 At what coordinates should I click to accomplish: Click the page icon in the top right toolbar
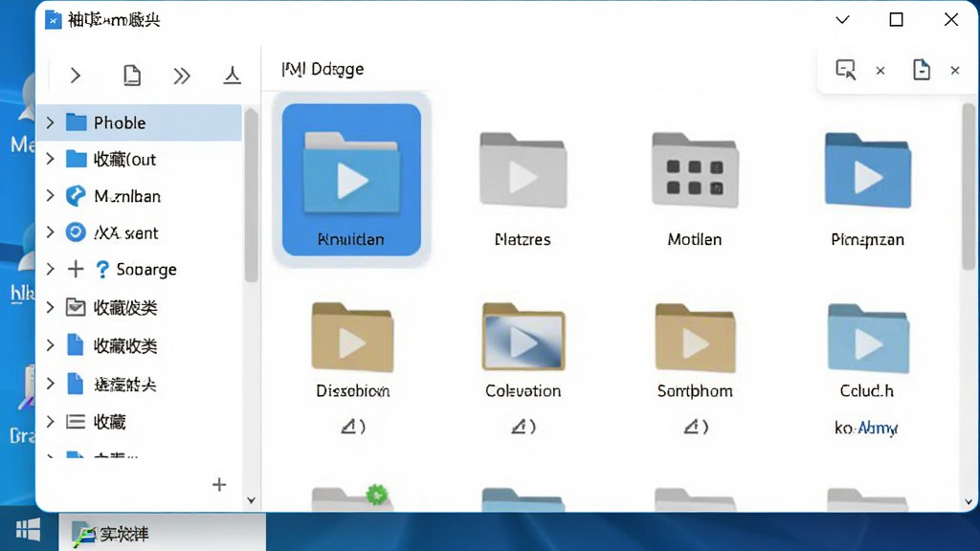(x=922, y=69)
